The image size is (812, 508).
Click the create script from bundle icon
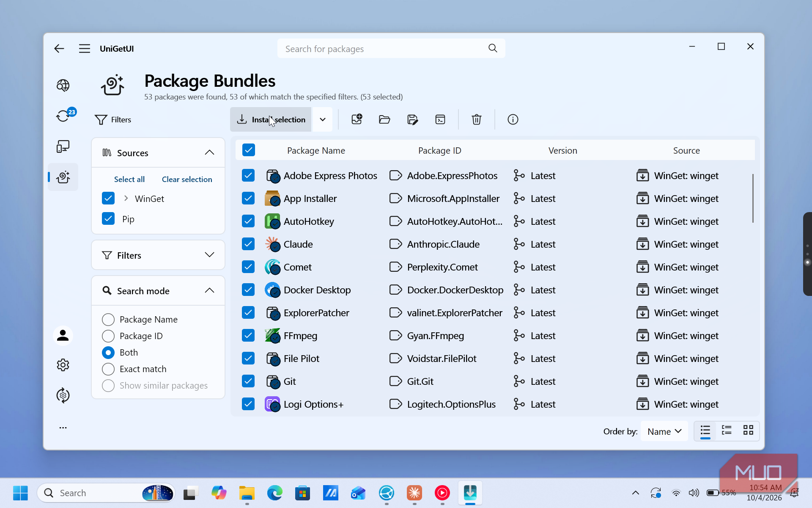coord(440,119)
